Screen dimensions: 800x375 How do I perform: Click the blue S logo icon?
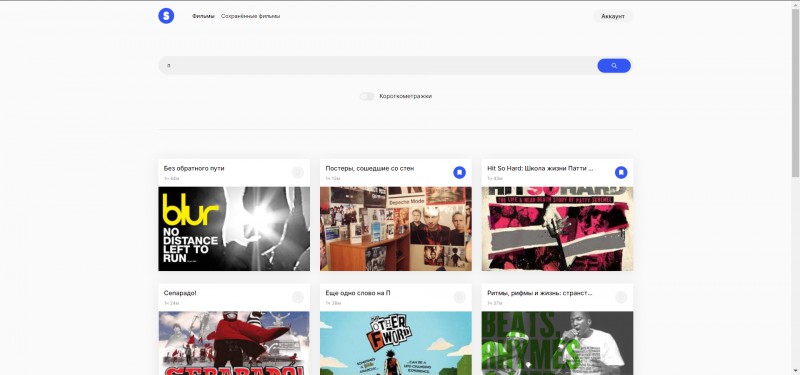pos(166,16)
